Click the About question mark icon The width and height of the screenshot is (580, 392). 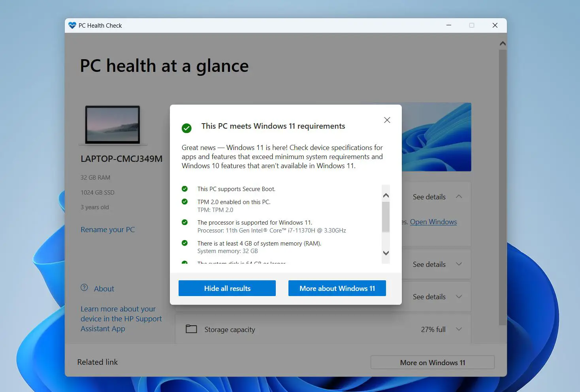tap(85, 288)
